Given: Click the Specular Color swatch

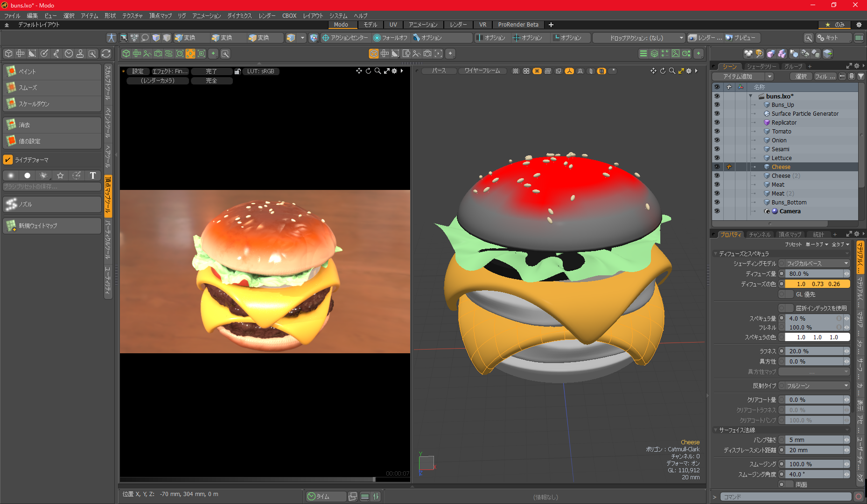Looking at the screenshot, I should (x=817, y=337).
